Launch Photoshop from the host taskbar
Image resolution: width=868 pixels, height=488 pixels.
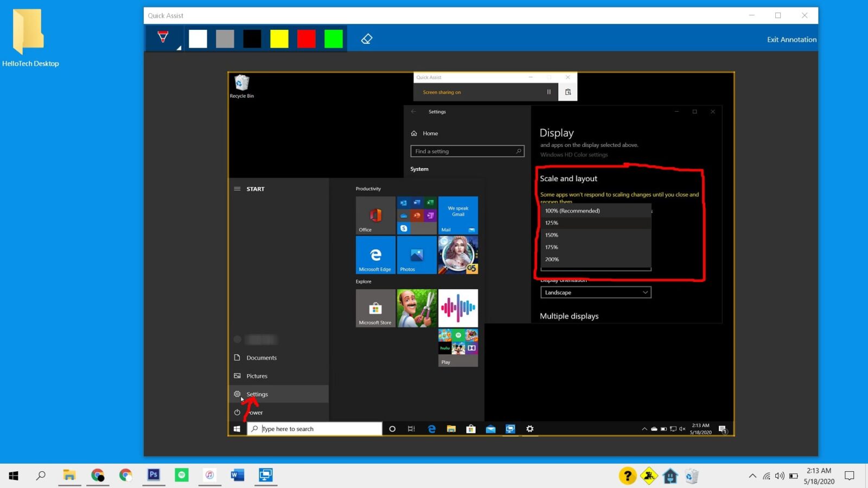[x=154, y=475]
